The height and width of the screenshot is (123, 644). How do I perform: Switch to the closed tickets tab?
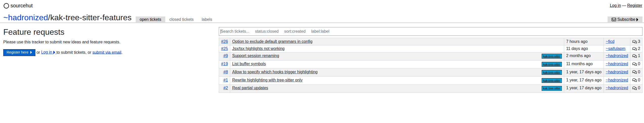coord(181,20)
